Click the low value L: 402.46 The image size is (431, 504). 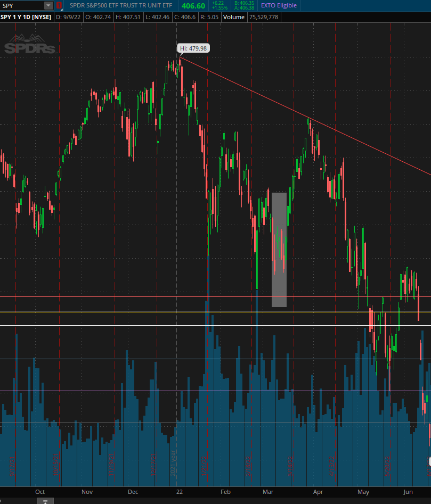pyautogui.click(x=157, y=17)
